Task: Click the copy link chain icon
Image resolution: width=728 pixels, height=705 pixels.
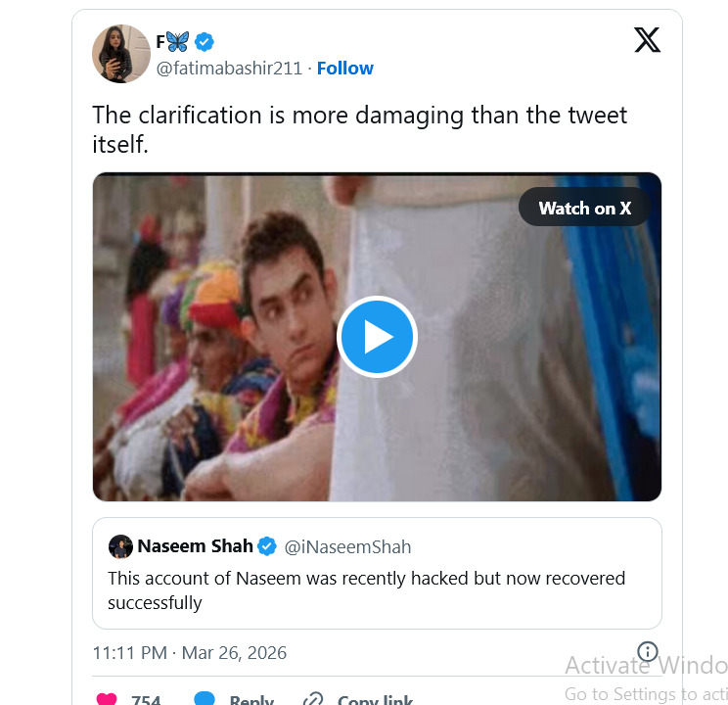Action: 313,699
